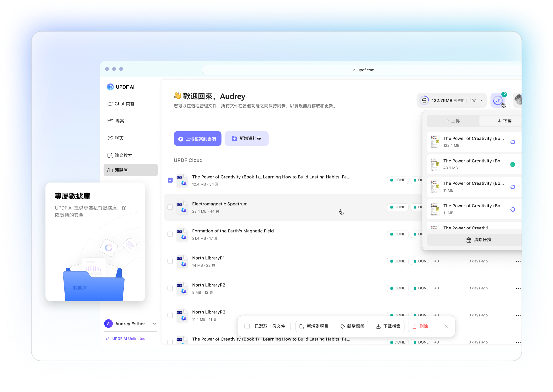Select the 知識庫 sidebar item
Viewport: 553px width, 392px height.
[130, 170]
